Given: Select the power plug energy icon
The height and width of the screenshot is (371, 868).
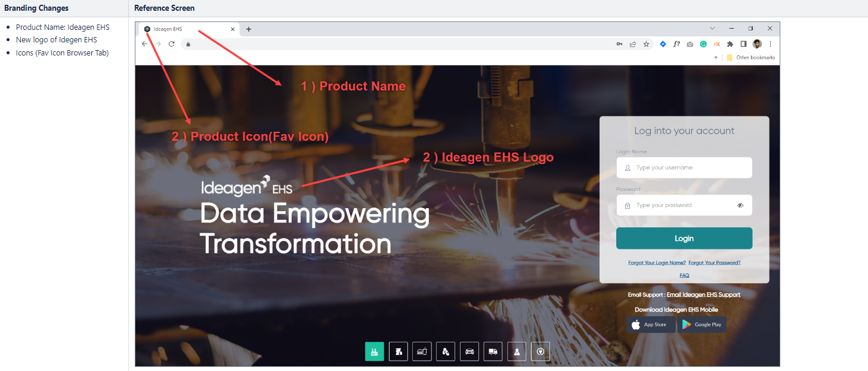Looking at the screenshot, I should (540, 351).
